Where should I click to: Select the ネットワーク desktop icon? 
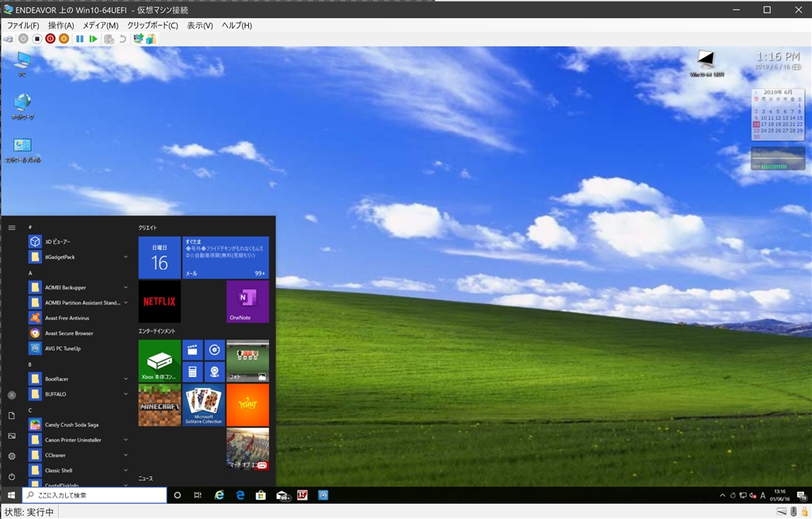click(x=22, y=107)
